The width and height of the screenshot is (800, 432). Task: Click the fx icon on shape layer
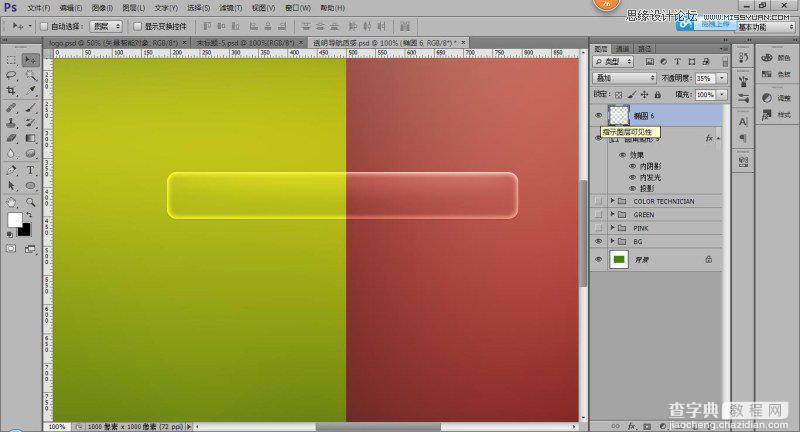click(709, 138)
